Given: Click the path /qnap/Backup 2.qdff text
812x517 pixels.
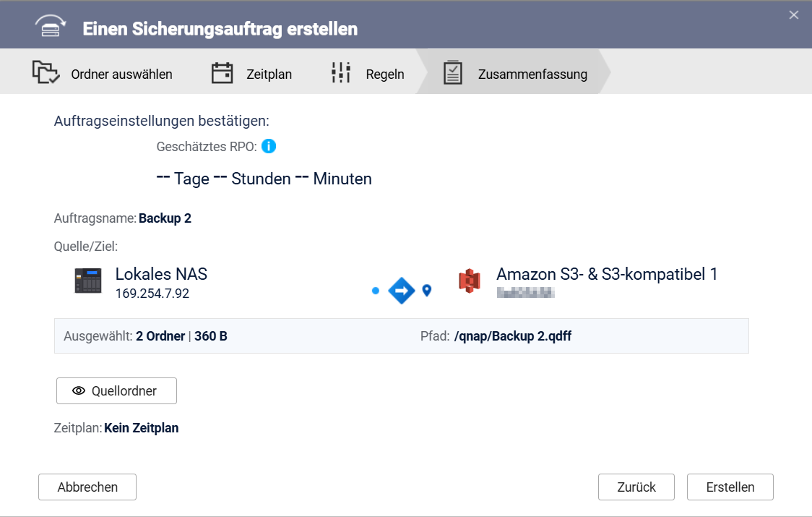Looking at the screenshot, I should point(513,336).
